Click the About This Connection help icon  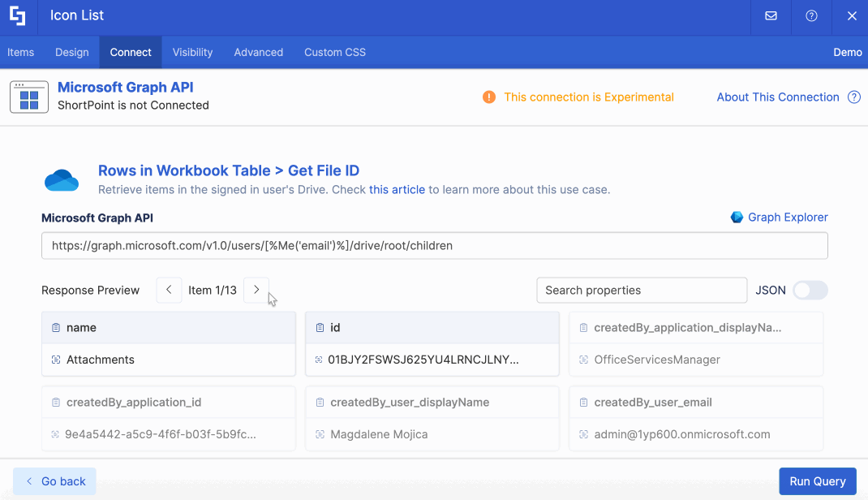854,97
